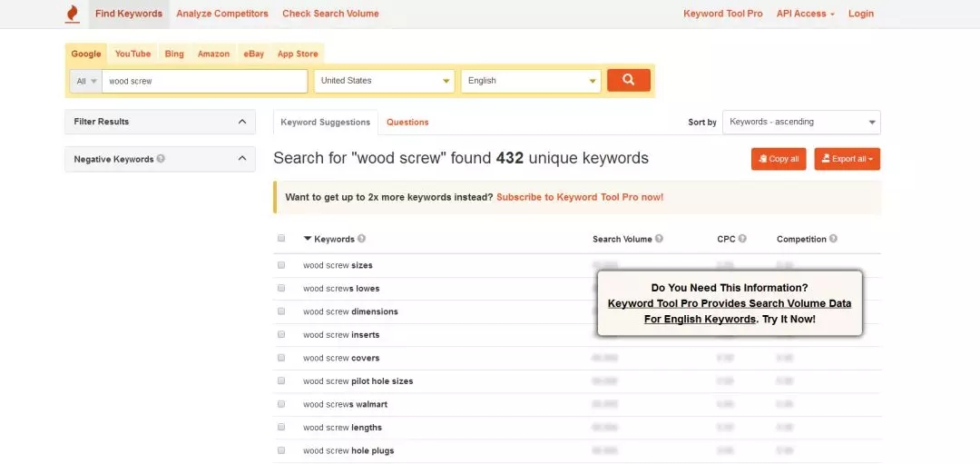Click Subscribe to Keyword Tool Pro now link

pyautogui.click(x=579, y=197)
